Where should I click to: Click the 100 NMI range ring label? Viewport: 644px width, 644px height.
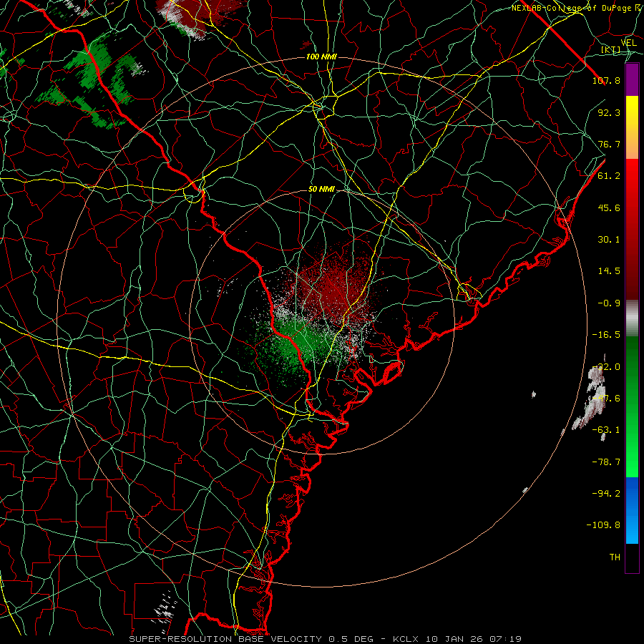pyautogui.click(x=321, y=57)
